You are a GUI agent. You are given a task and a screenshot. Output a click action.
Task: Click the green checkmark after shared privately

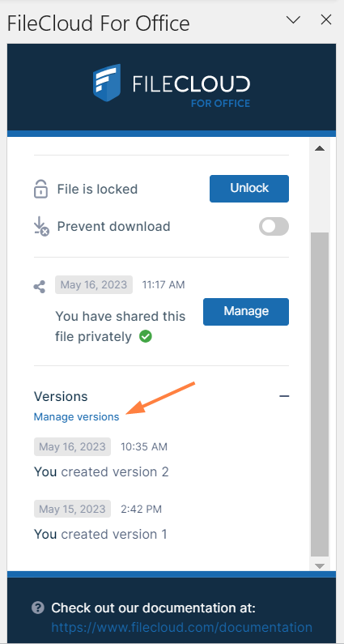(x=146, y=337)
